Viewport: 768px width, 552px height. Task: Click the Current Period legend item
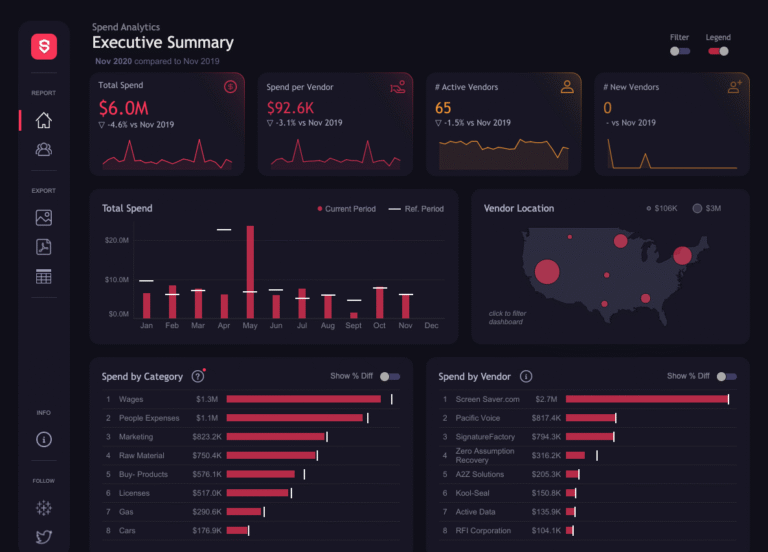coord(346,209)
